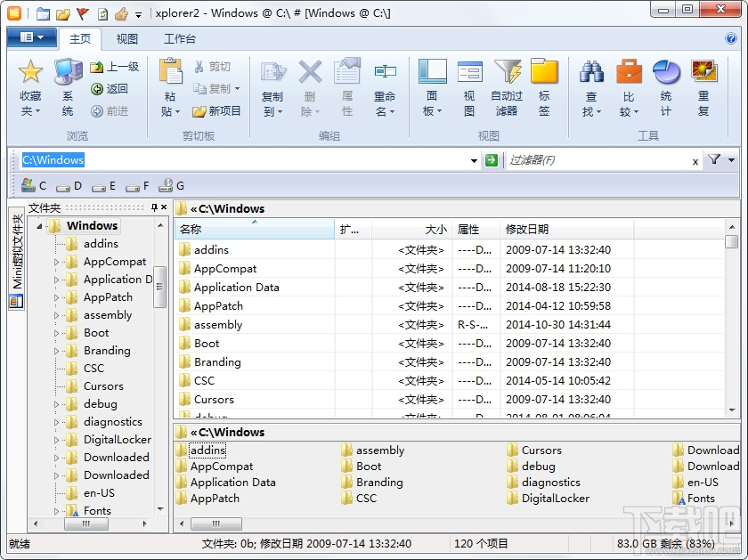The width and height of the screenshot is (748, 560).
Task: Click the red flag quick access icon
Action: (83, 13)
